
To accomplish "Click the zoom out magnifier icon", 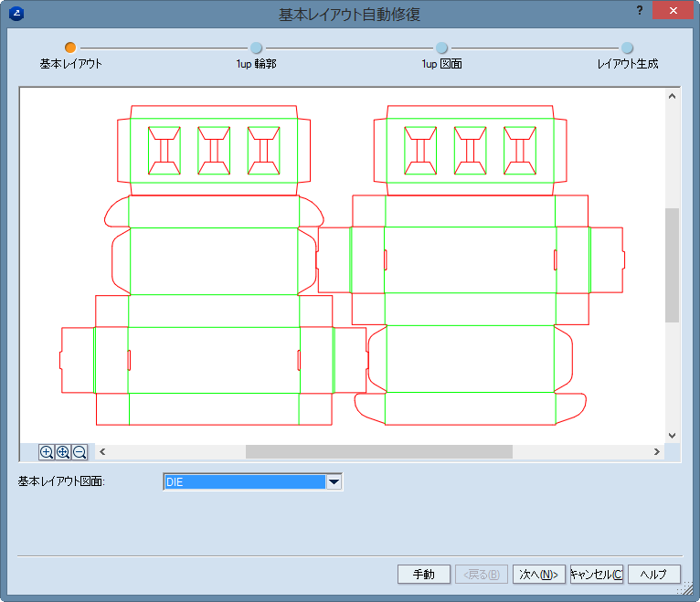I will [80, 452].
